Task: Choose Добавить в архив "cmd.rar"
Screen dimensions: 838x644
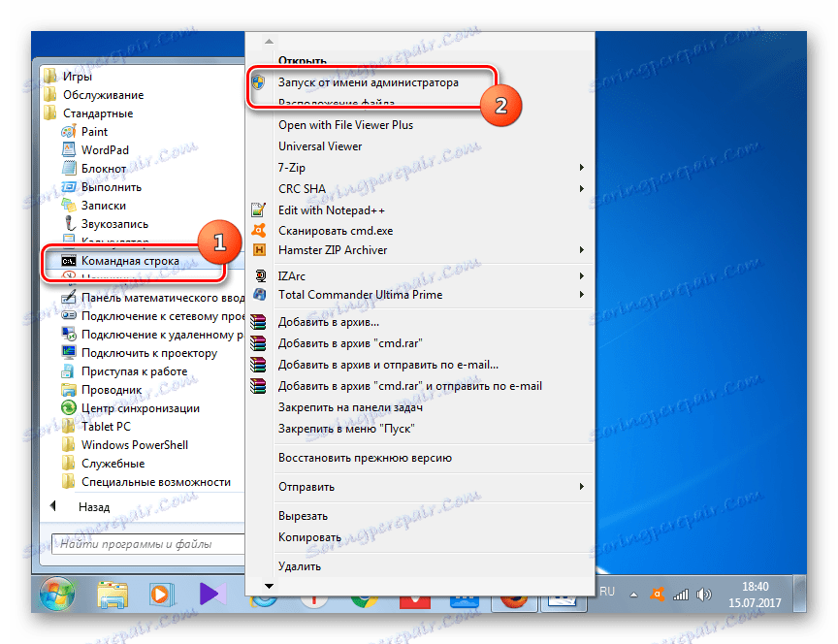Action: click(350, 343)
